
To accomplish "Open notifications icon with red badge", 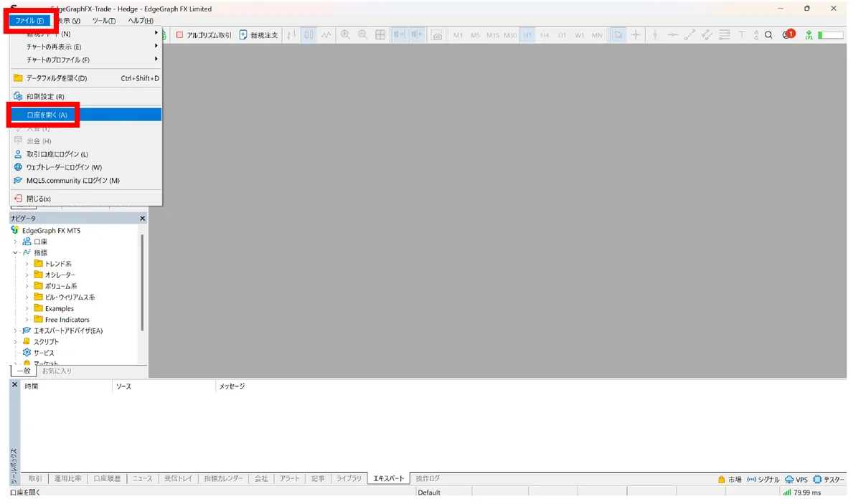I will 789,34.
